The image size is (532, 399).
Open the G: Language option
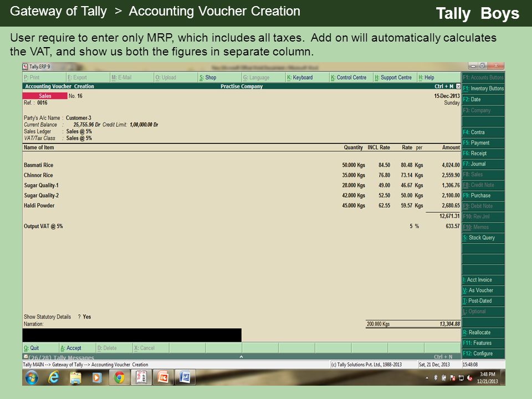(263, 78)
